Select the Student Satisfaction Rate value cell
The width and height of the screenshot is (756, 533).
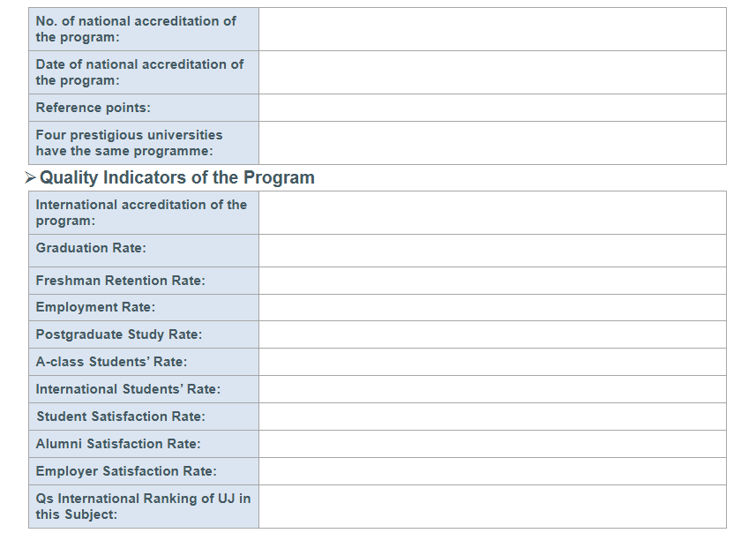click(492, 417)
